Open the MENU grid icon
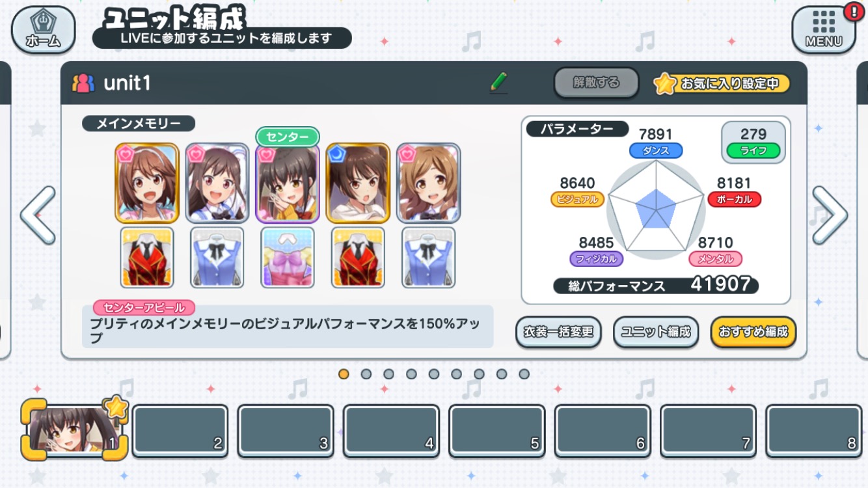This screenshot has width=868, height=488. [824, 30]
